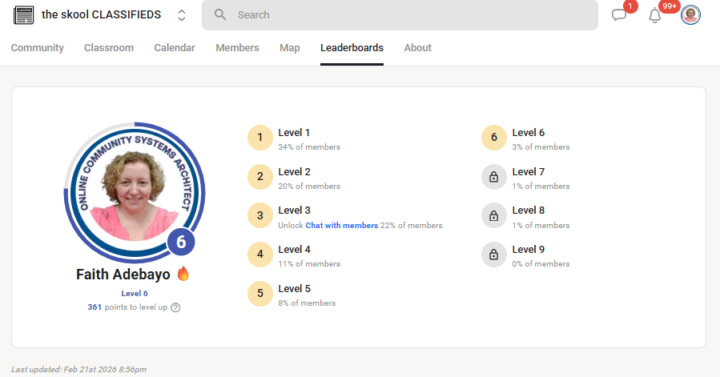
Task: Click the text '11% of members'
Action: click(309, 264)
